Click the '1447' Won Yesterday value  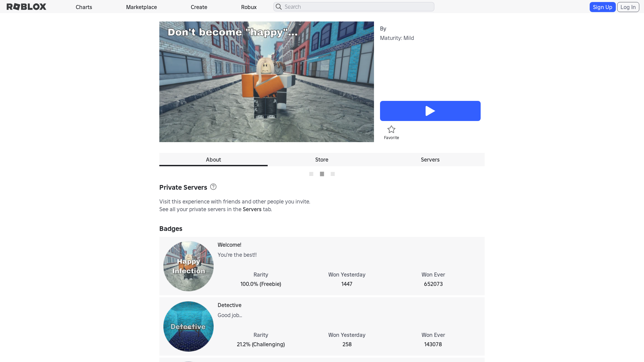point(347,284)
